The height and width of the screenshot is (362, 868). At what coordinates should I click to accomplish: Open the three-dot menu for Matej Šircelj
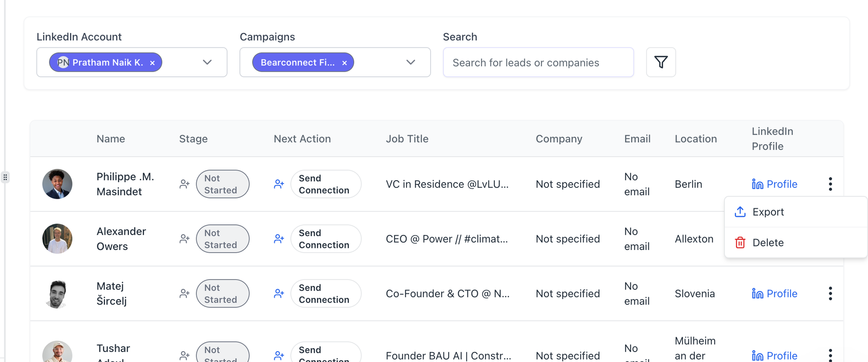830,293
